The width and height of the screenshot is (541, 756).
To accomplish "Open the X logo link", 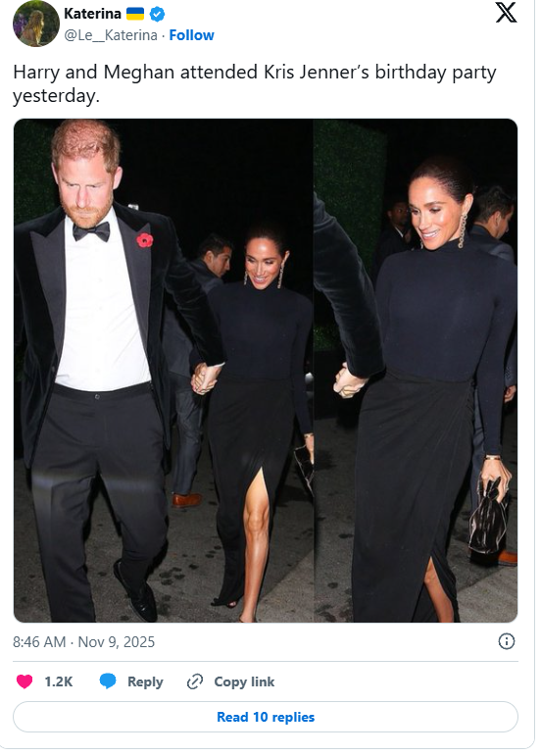I will (x=506, y=13).
